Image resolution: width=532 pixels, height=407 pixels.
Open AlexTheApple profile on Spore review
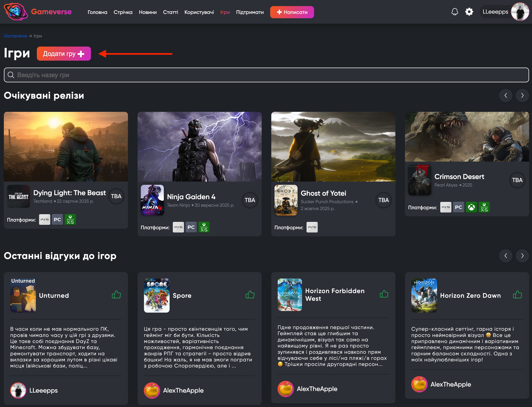pyautogui.click(x=174, y=390)
